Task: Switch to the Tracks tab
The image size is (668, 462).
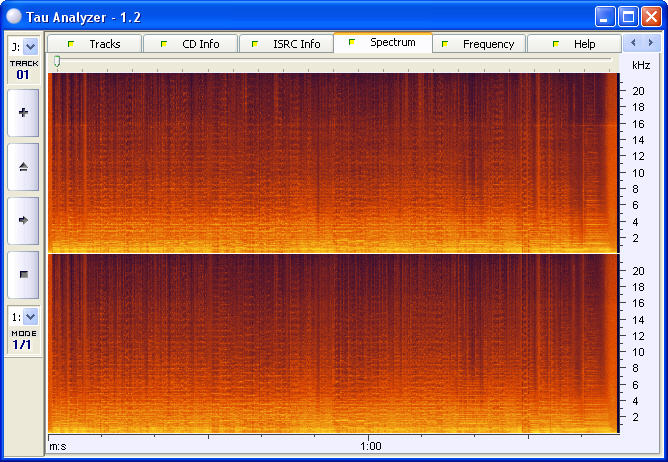Action: [94, 44]
